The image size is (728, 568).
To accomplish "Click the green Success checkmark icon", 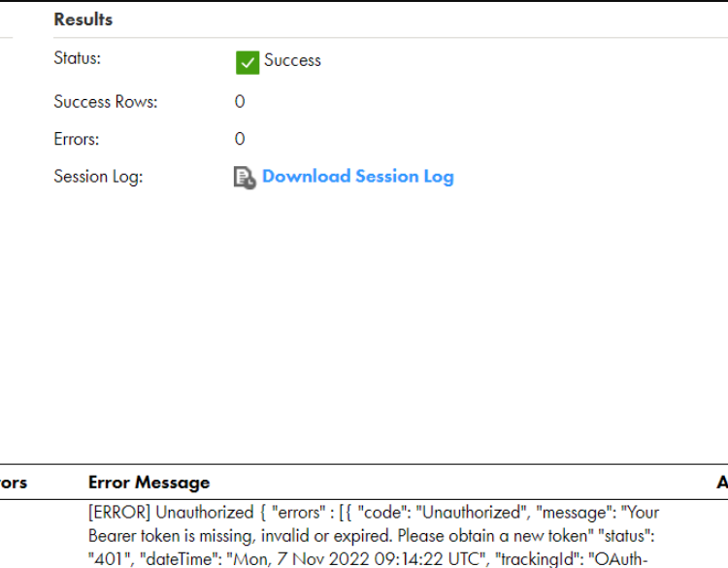I will pos(247,62).
